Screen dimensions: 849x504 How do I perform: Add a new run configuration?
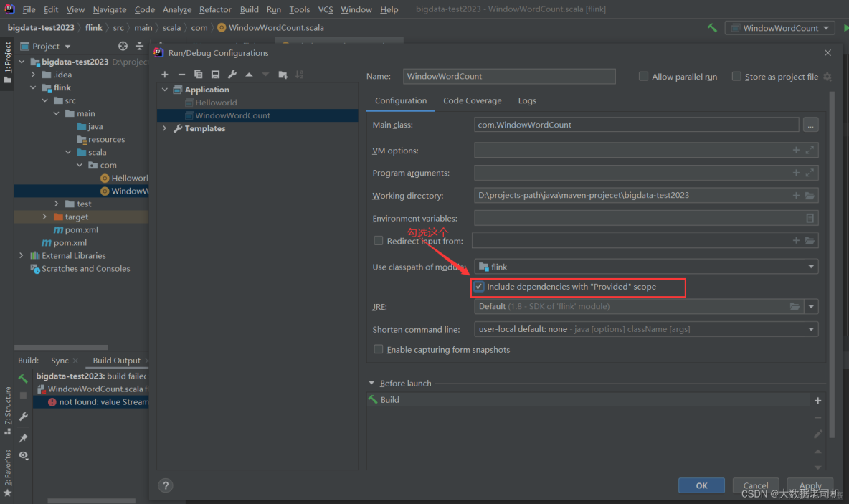(x=164, y=75)
